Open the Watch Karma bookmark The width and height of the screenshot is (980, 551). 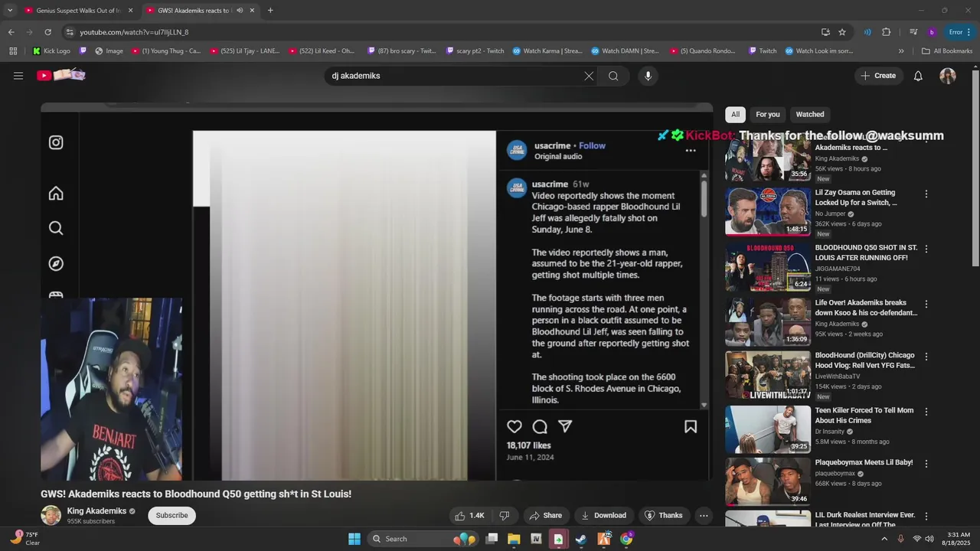coord(547,51)
